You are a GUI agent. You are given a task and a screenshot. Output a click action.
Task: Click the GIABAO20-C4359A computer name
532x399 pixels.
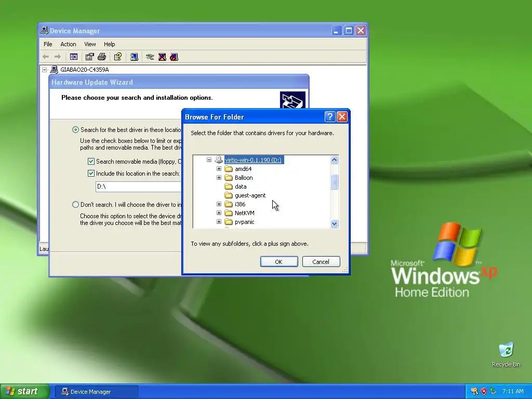click(85, 70)
